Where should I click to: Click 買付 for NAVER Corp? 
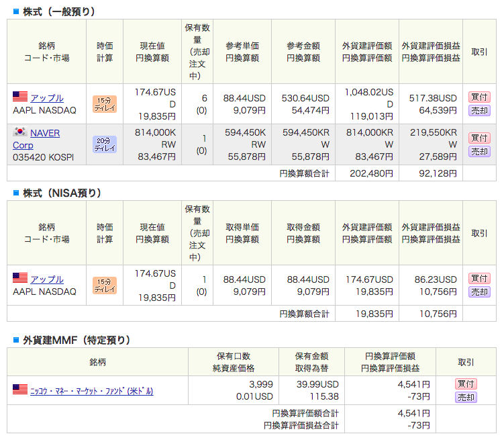pos(479,138)
